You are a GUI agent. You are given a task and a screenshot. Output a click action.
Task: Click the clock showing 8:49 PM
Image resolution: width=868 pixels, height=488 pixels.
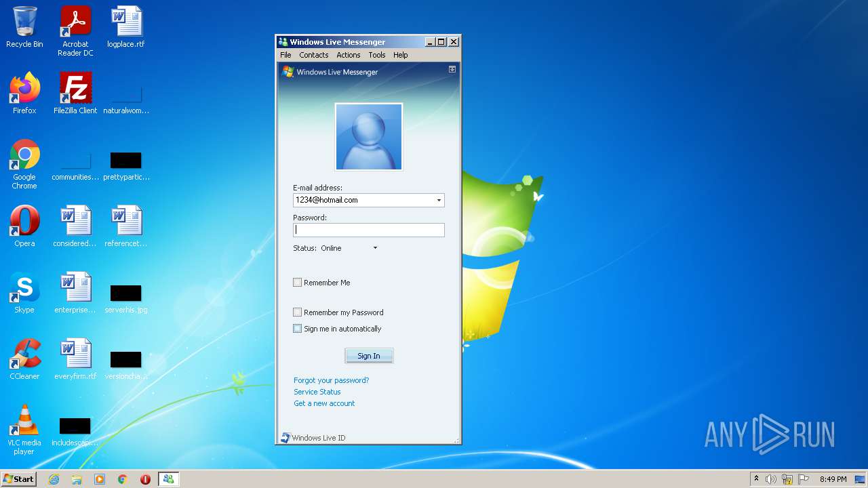coord(833,479)
